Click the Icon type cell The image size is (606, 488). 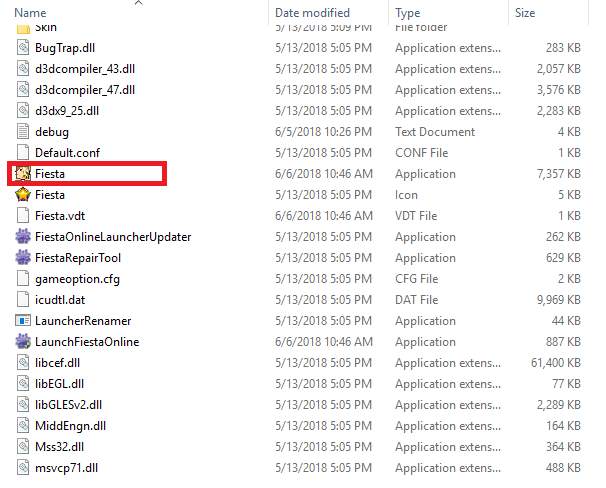pyautogui.click(x=406, y=195)
